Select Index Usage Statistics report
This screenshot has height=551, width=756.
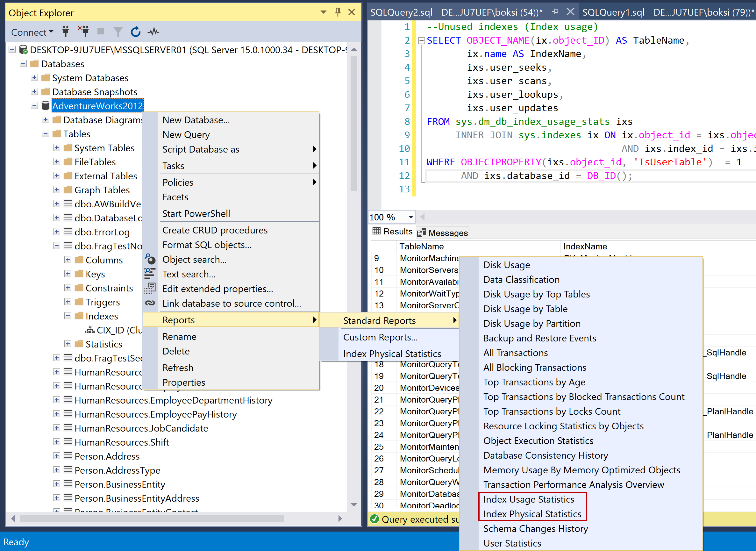pos(529,499)
